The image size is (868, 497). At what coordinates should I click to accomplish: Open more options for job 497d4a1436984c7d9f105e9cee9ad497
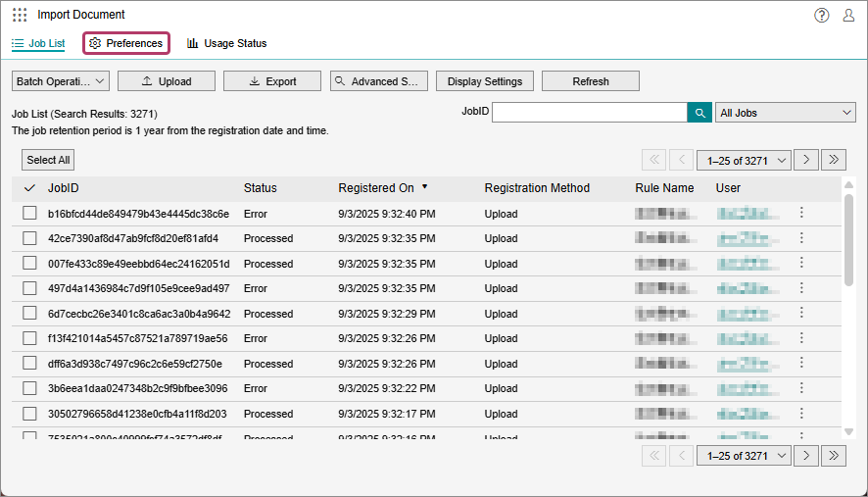(x=801, y=288)
